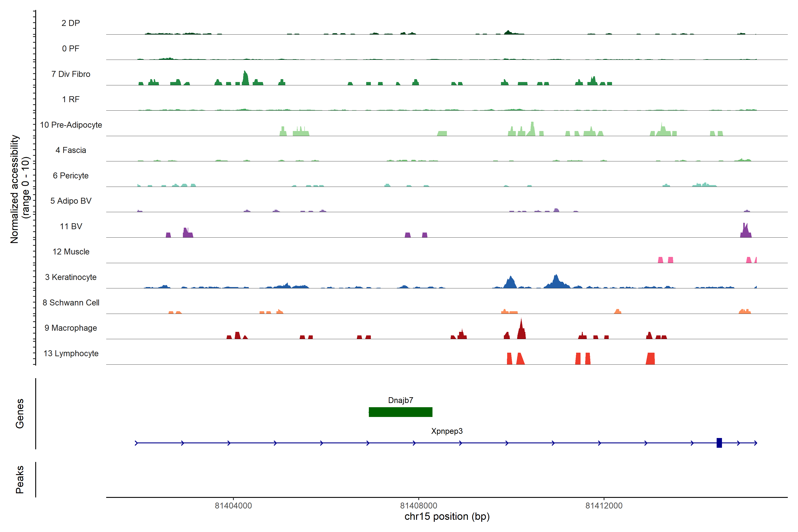
Task: Click the 81404000 axis tick label
Action: point(233,506)
